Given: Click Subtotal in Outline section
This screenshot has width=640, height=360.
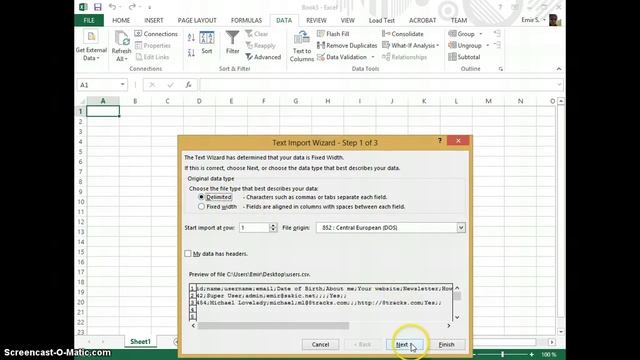Looking at the screenshot, I should tap(464, 57).
